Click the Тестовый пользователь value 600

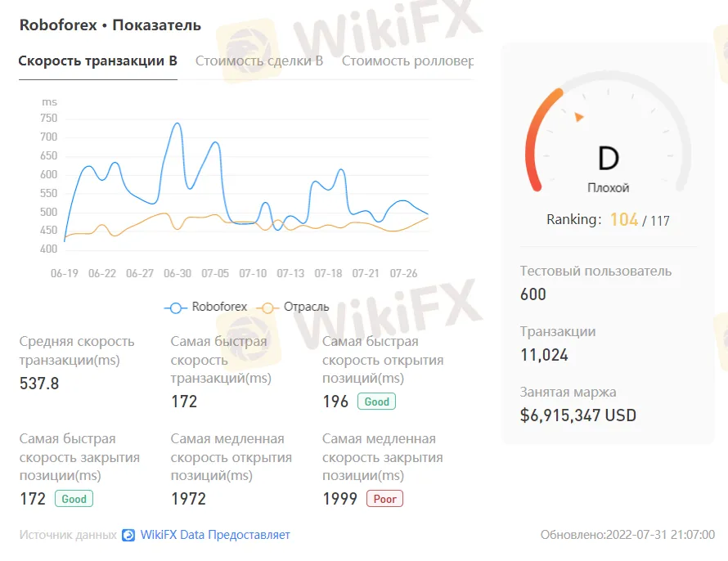point(533,294)
